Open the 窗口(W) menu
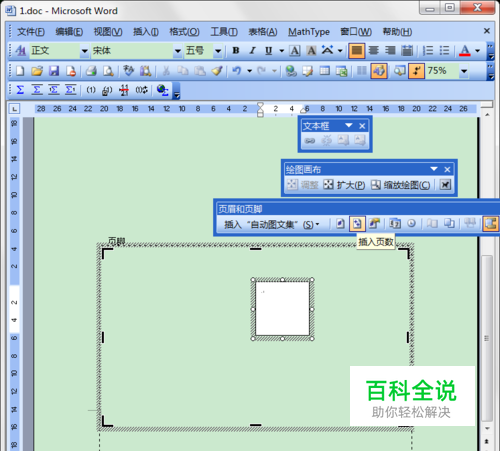Screen dimensions: 500x451 (x=356, y=32)
